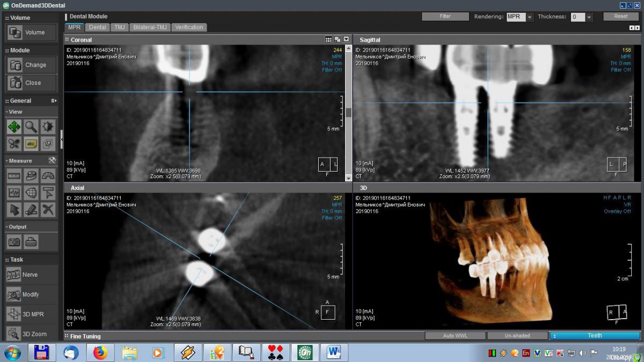The width and height of the screenshot is (644, 362).
Task: Switch to the TMJ tab
Action: pos(119,27)
